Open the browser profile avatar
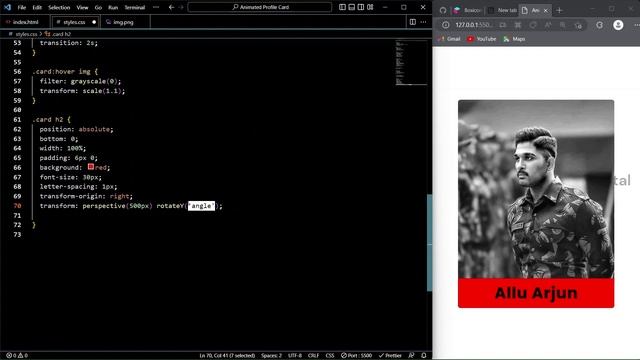Screen dimensions: 640x360 point(618,25)
